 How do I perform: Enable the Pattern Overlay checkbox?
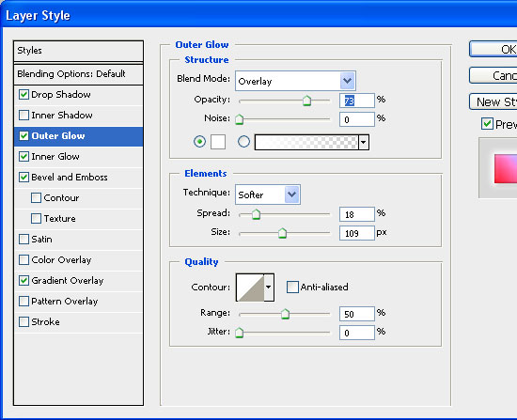pyautogui.click(x=23, y=301)
